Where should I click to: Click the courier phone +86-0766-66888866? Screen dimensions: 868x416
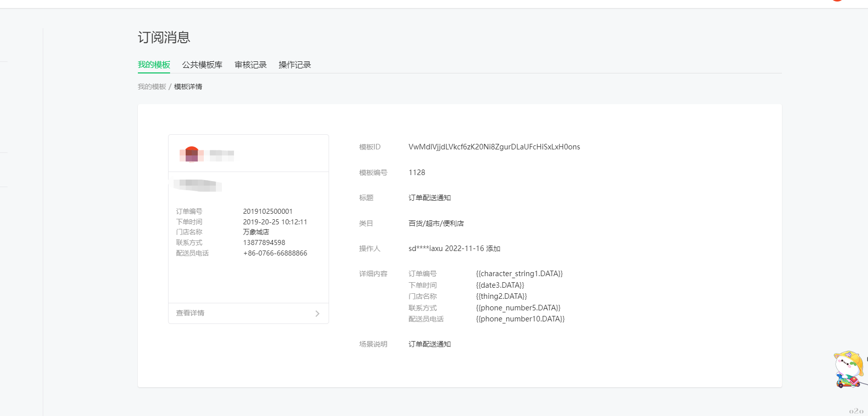[x=275, y=253]
